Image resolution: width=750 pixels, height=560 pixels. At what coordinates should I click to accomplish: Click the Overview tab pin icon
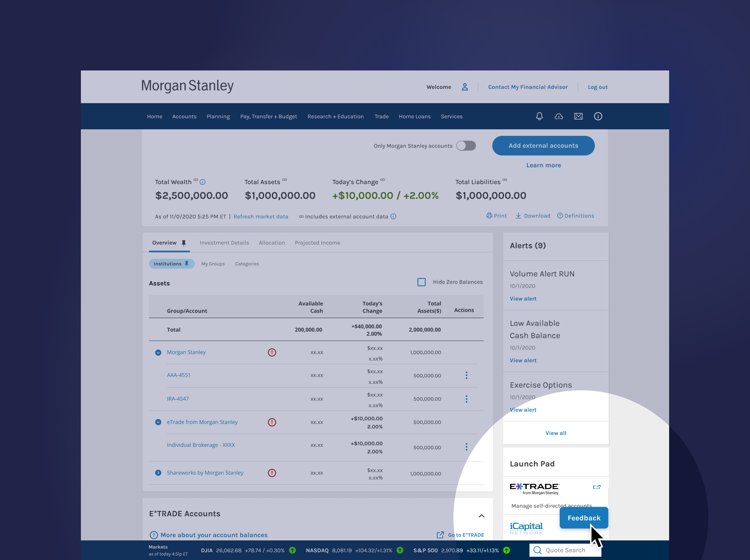[184, 243]
